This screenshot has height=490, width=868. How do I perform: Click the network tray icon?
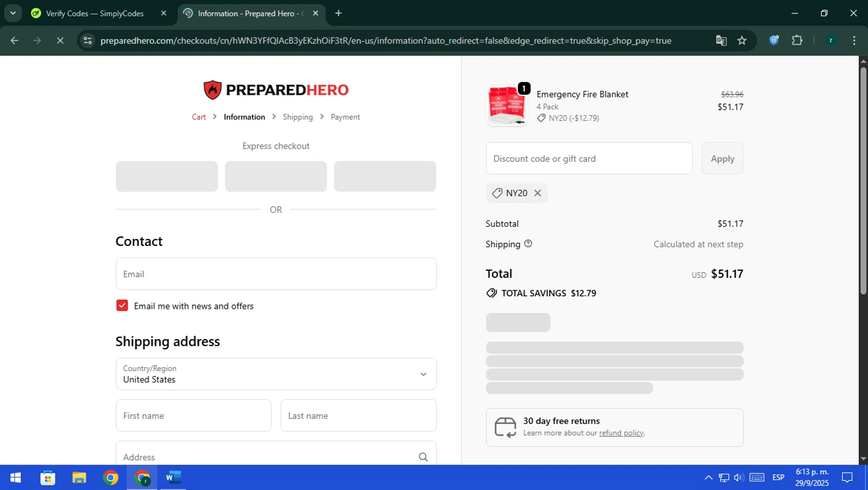coord(724,478)
